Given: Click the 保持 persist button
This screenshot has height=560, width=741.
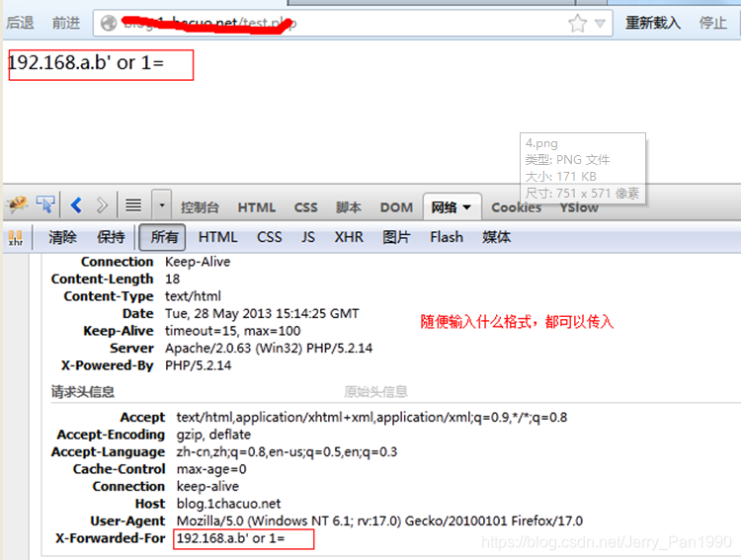Looking at the screenshot, I should point(111,237).
